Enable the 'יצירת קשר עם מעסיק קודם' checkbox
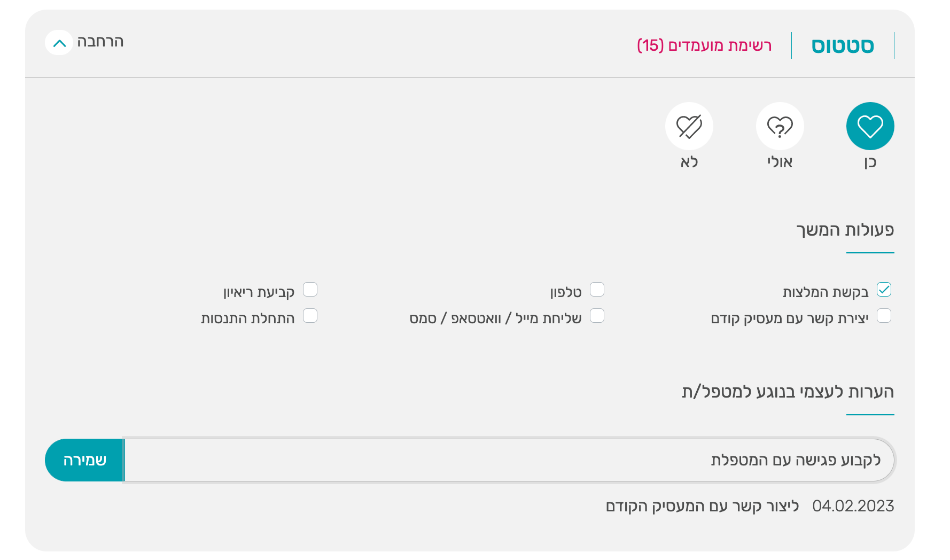This screenshot has width=950, height=560. tap(884, 316)
